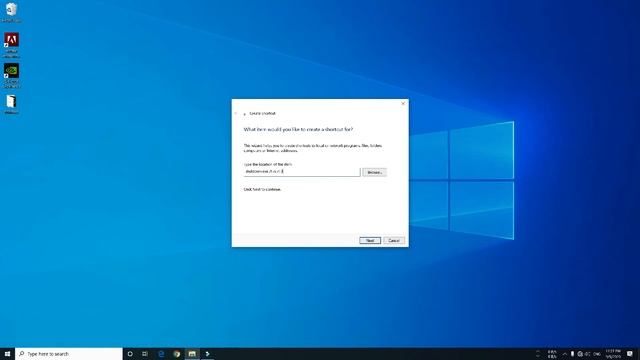Open File Explorer from the taskbar
This screenshot has width=640, height=360.
pos(192,354)
